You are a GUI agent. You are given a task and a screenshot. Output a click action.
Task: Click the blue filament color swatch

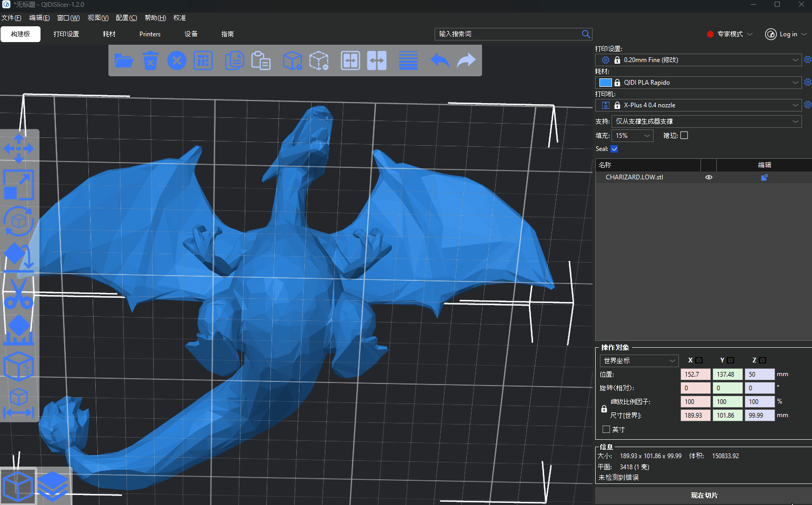coord(606,83)
